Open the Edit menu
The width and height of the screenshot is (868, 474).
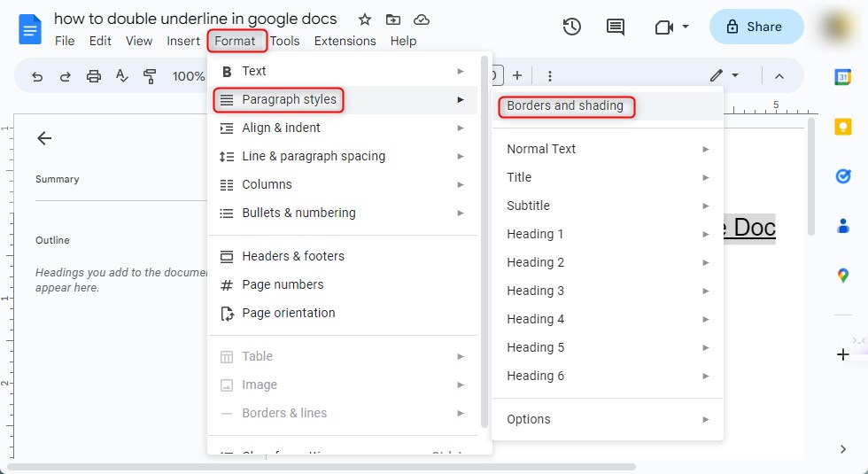pyautogui.click(x=100, y=41)
